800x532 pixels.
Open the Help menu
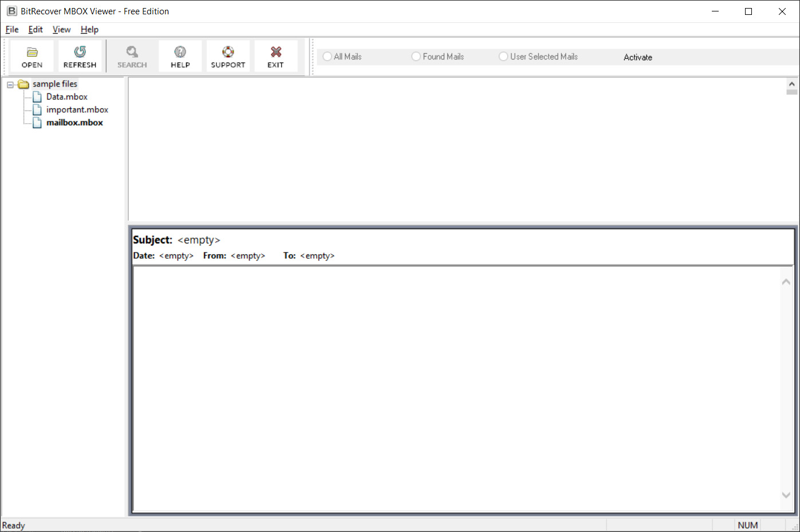tap(89, 29)
